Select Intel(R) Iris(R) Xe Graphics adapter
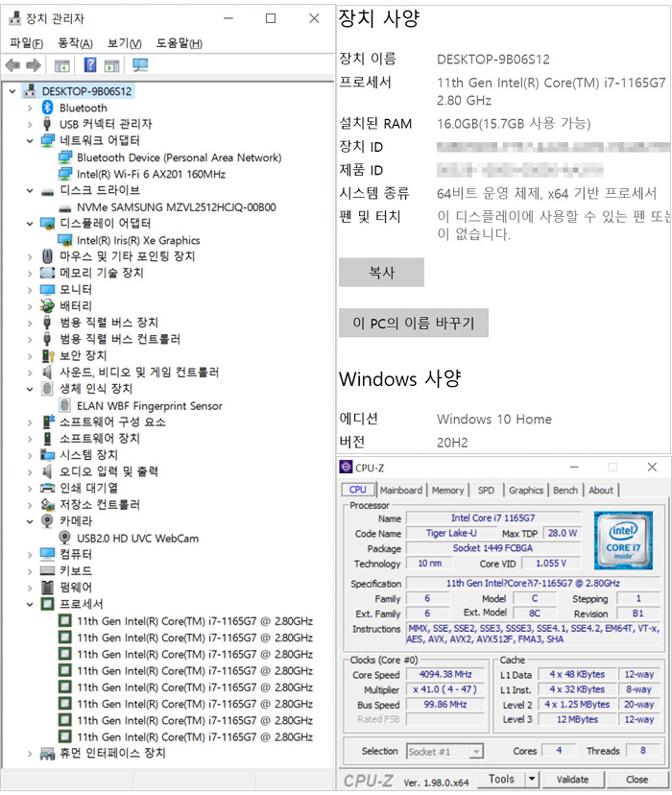 point(138,240)
